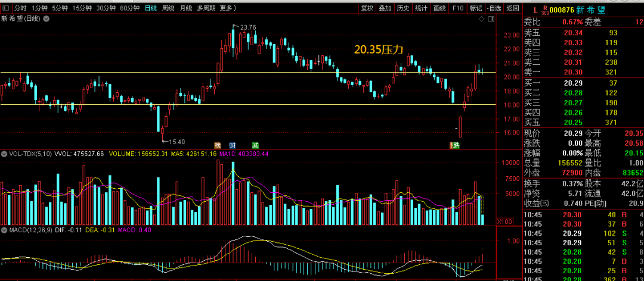The width and height of the screenshot is (644, 281).
Task: Click the 卖一 ask row label
Action: 531,73
